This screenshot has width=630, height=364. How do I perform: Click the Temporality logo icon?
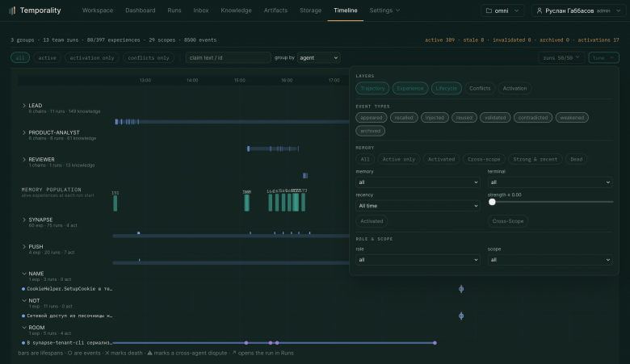click(12, 10)
